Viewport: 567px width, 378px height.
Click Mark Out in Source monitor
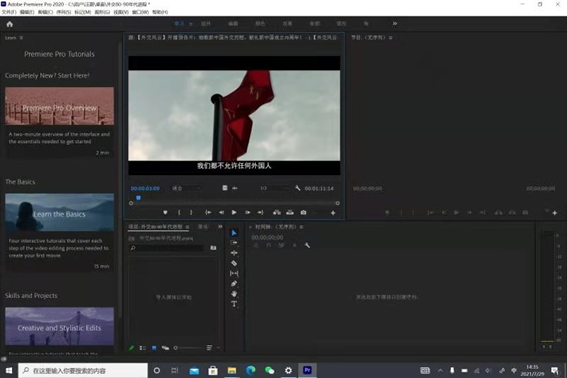click(191, 213)
